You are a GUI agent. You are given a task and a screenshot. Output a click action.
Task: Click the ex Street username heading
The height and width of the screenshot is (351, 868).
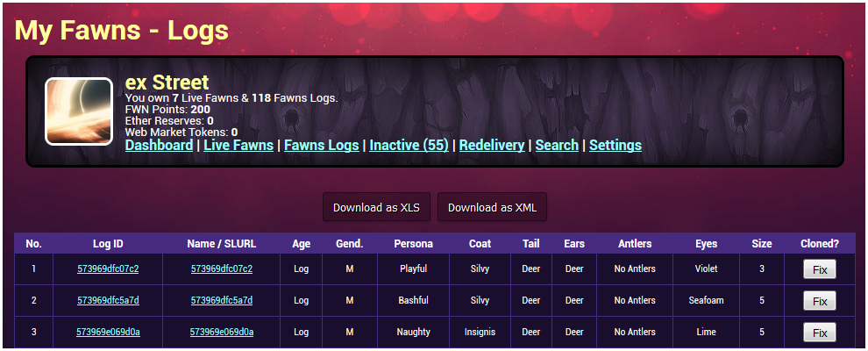point(167,82)
